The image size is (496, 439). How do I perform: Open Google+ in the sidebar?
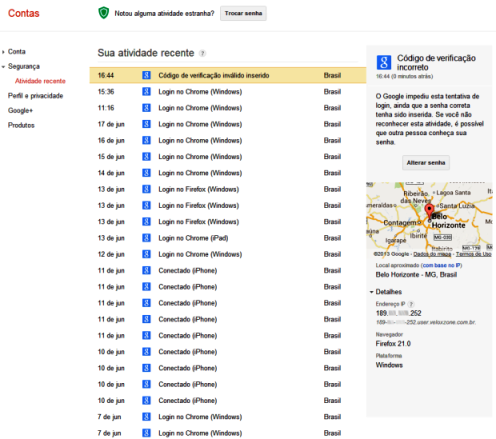tap(20, 110)
